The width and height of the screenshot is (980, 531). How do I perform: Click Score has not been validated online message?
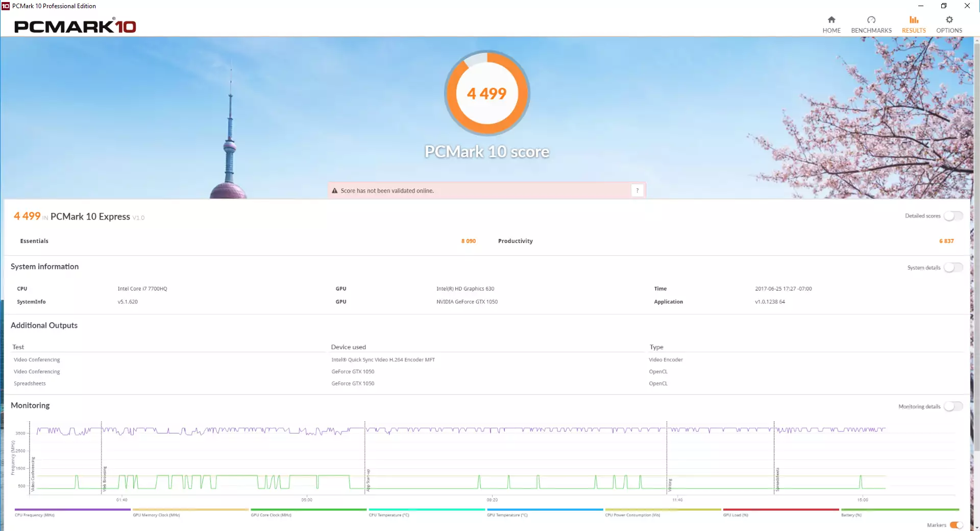[x=387, y=191]
